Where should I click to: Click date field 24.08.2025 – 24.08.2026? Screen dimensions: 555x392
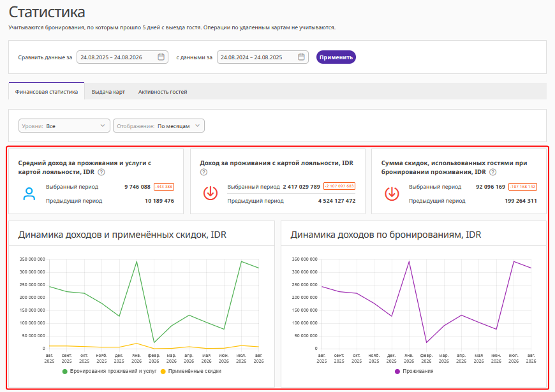pyautogui.click(x=122, y=57)
